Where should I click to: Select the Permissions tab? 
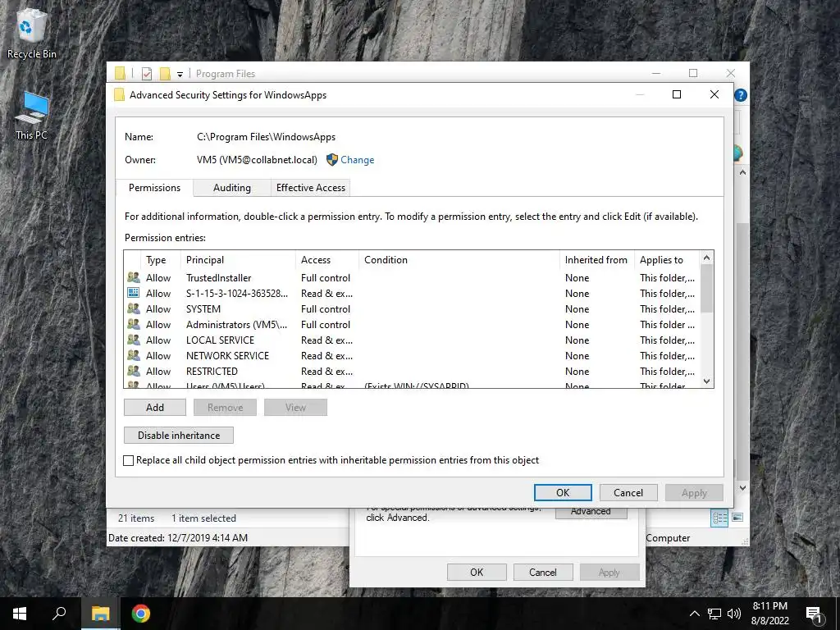coord(154,188)
